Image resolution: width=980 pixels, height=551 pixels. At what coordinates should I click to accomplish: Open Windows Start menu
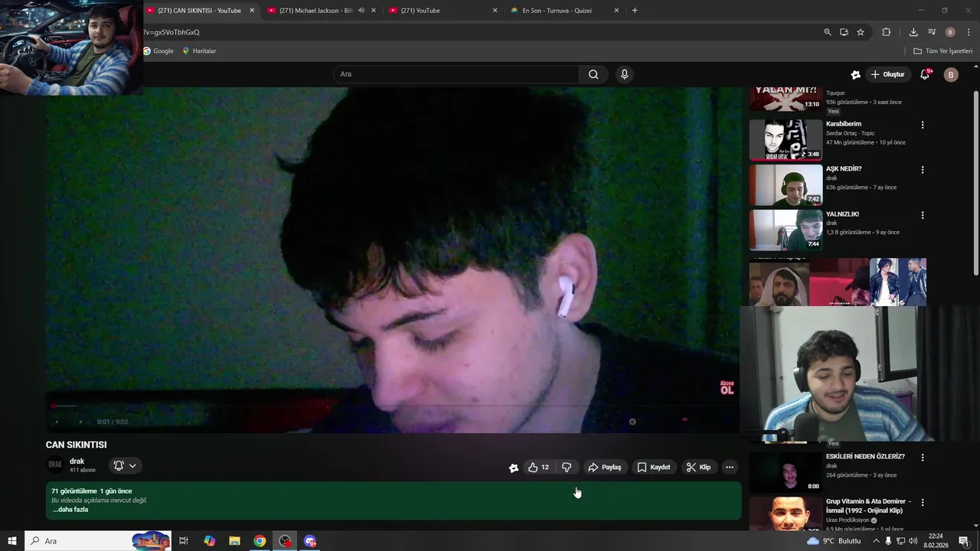coord(11,541)
